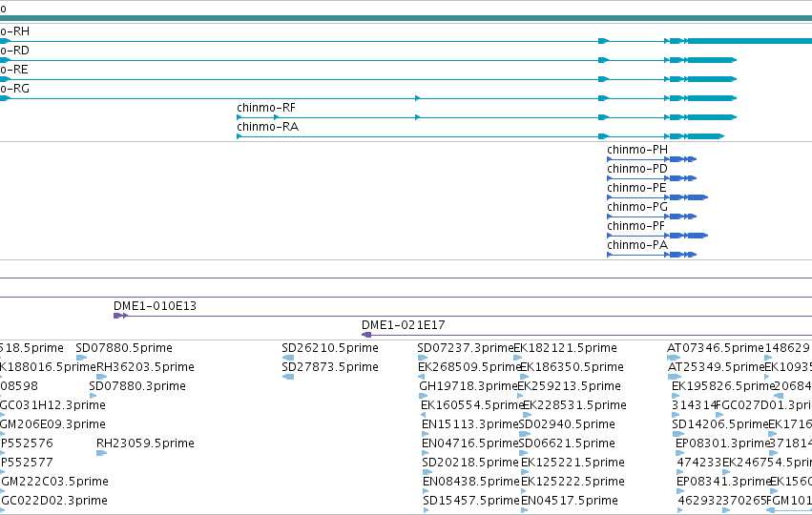Screen dimensions: 812x515
Task: Select the P552577 feature label
Action: coord(27,463)
